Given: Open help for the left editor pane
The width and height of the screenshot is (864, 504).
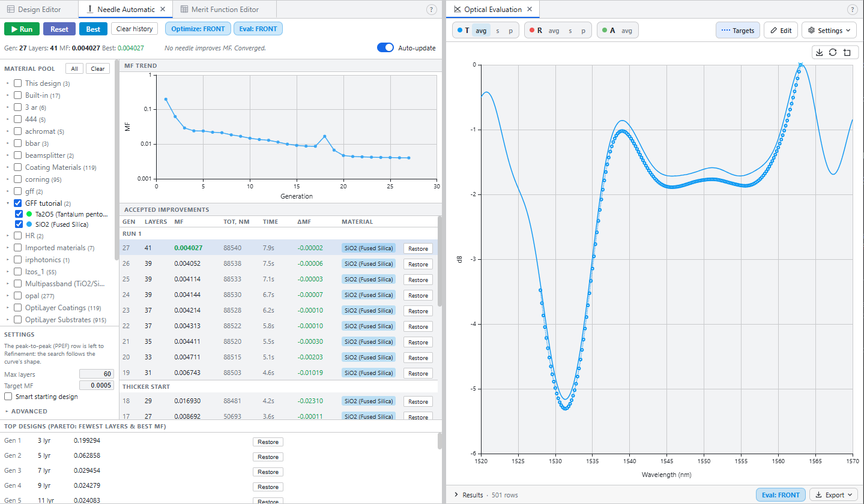Looking at the screenshot, I should [431, 10].
